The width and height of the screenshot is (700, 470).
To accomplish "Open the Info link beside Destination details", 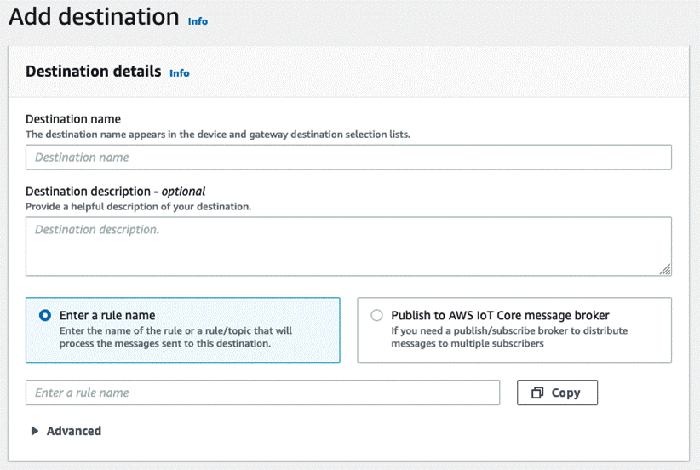I will 179,73.
